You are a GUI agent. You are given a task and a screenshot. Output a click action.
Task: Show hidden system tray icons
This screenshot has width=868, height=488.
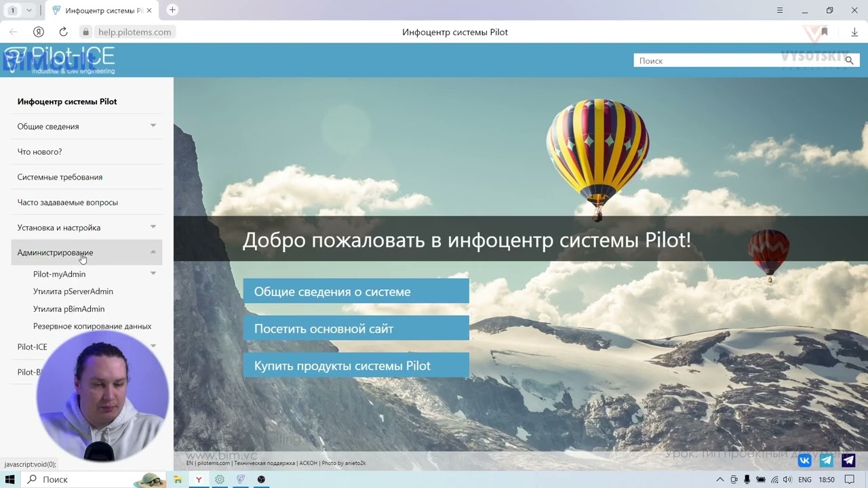[720, 479]
